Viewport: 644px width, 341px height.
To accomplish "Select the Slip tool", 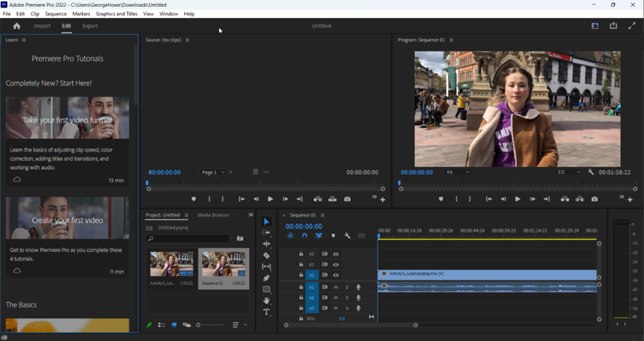I will click(x=266, y=266).
